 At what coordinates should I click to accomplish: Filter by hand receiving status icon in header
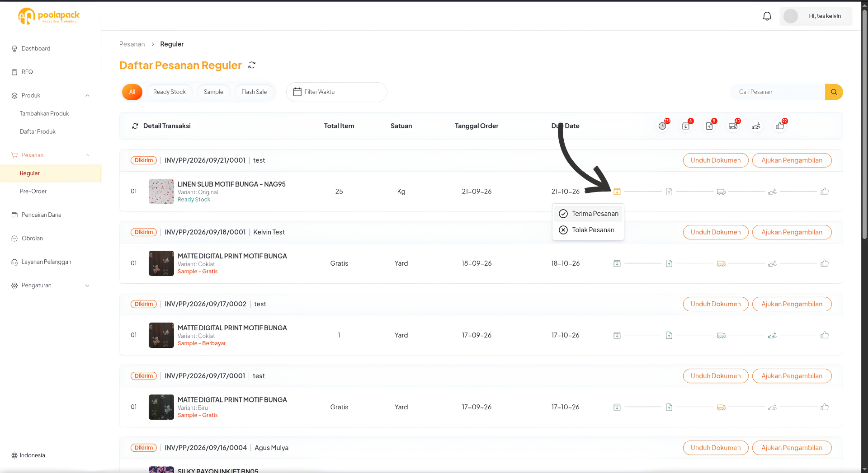click(756, 126)
